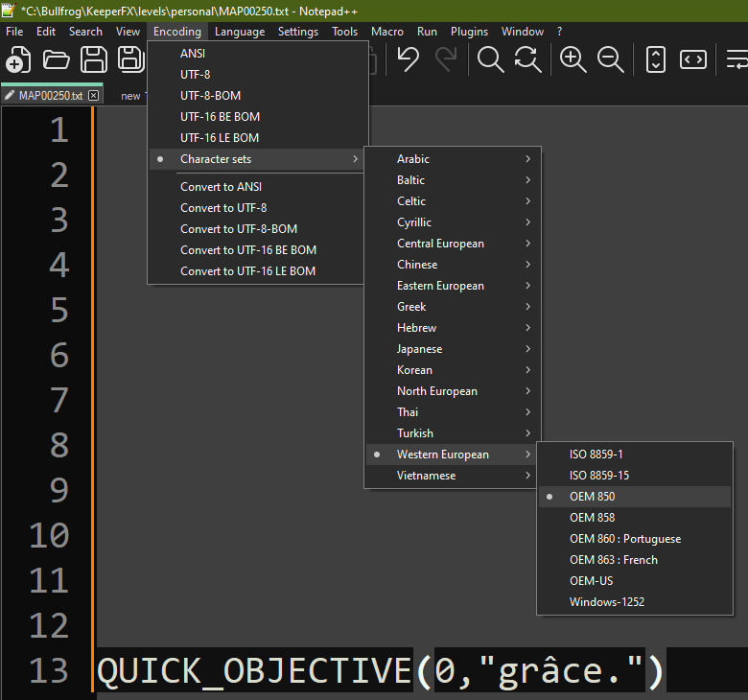
Task: Choose Convert to ANSI
Action: [221, 187]
